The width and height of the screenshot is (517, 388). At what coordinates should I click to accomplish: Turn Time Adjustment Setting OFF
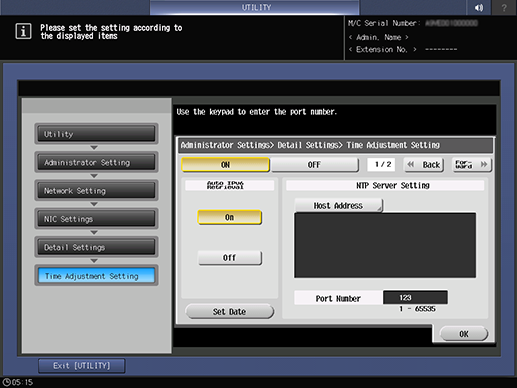(315, 165)
